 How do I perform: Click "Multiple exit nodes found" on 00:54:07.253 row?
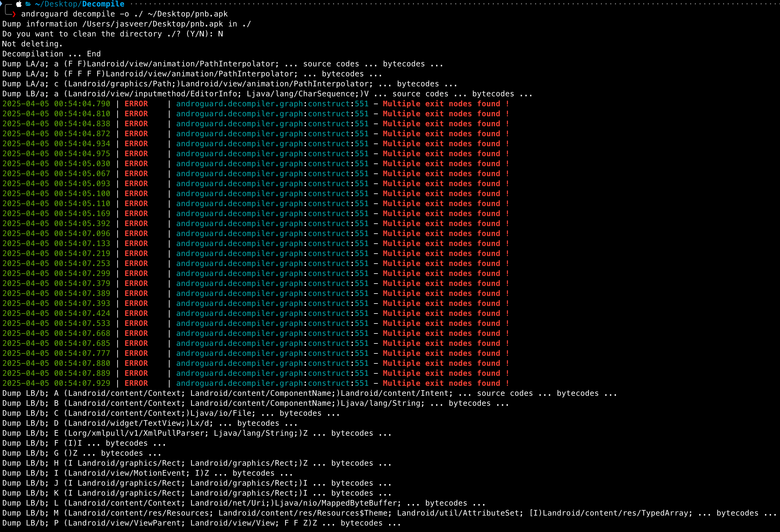point(441,264)
